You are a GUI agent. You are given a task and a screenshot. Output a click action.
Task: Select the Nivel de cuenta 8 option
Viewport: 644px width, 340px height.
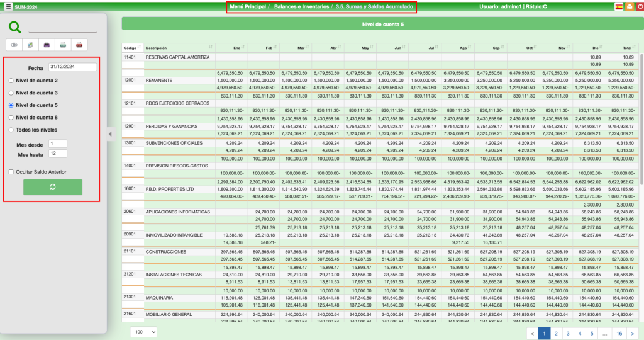[11, 117]
